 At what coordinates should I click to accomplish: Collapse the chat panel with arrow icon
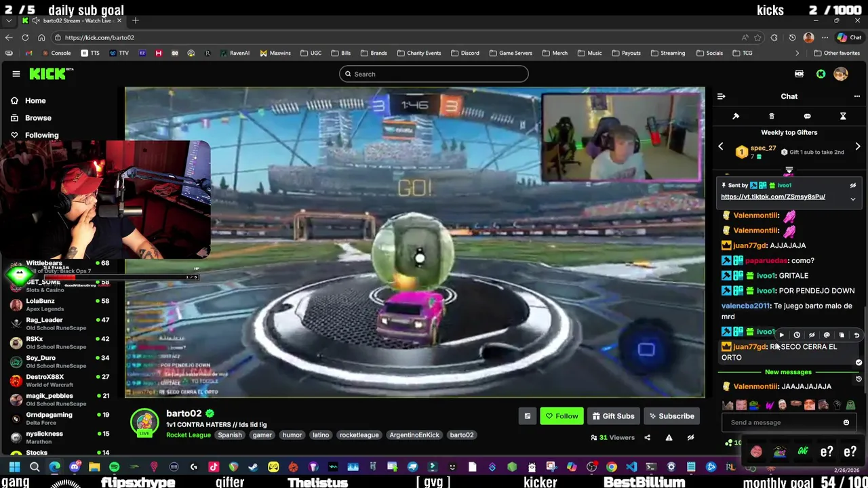coord(721,96)
